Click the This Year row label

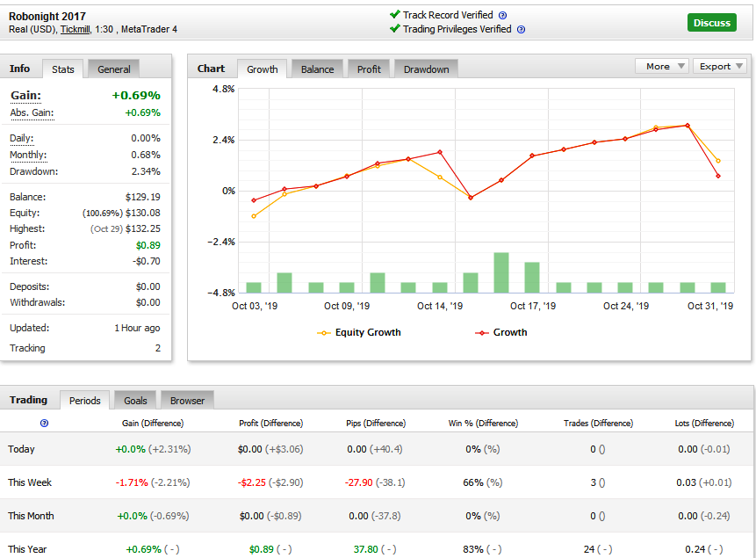coord(27,549)
